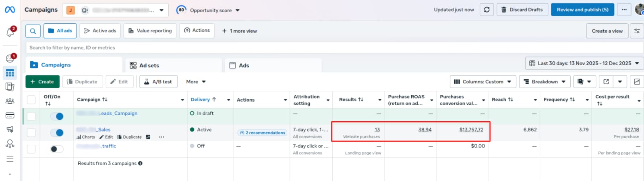Open the search magnifier icon

[33, 31]
